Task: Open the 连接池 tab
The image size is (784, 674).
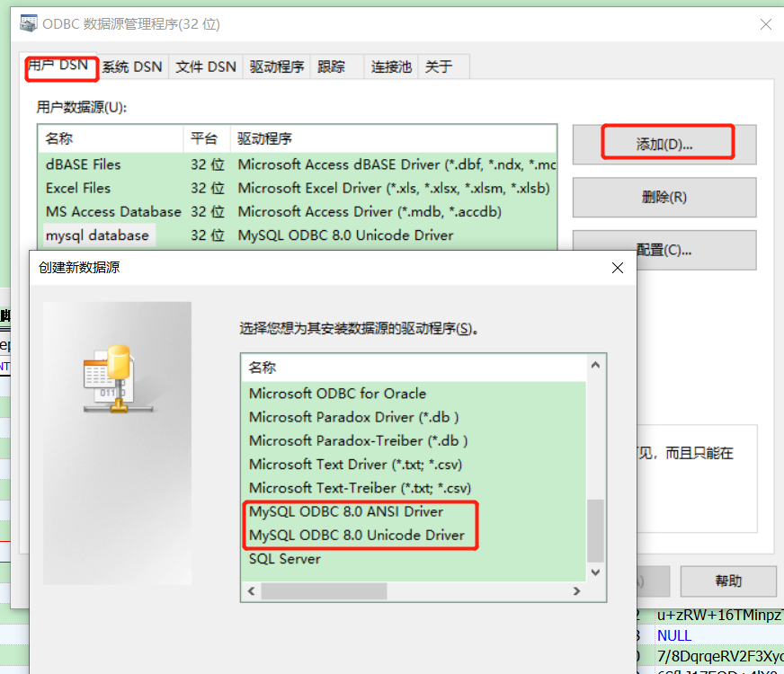Action: 390,66
